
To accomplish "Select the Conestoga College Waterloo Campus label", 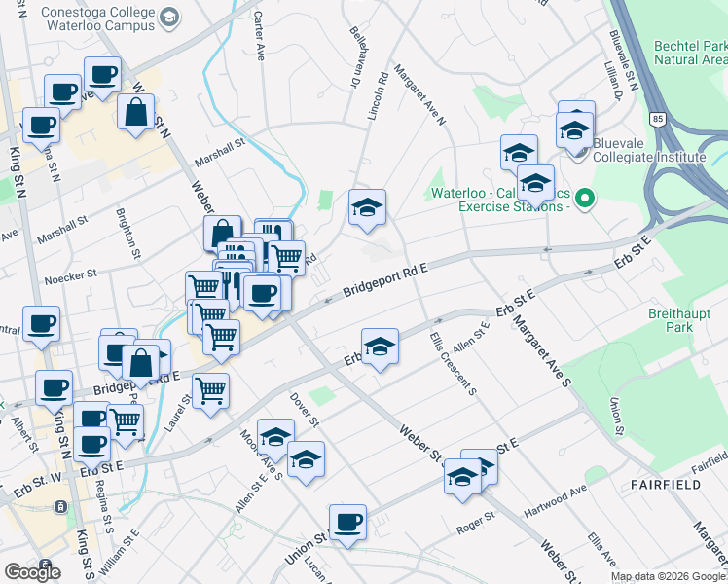I will 98,18.
